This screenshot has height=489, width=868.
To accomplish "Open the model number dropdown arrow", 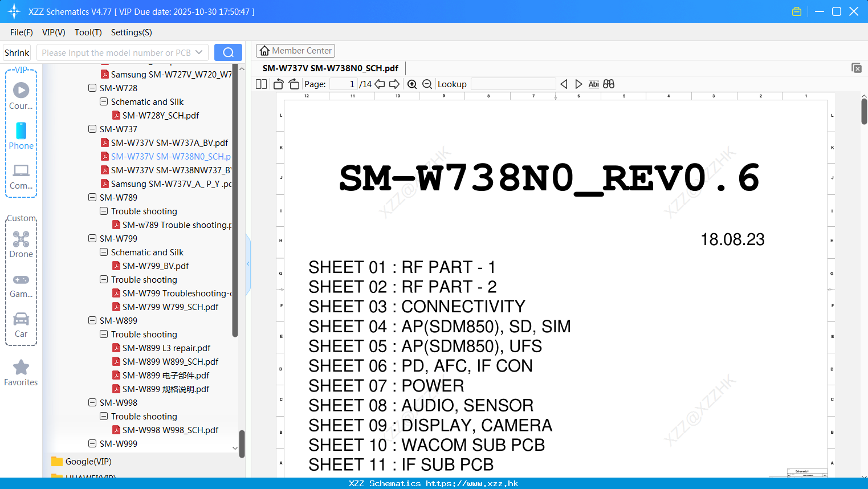I will click(199, 52).
